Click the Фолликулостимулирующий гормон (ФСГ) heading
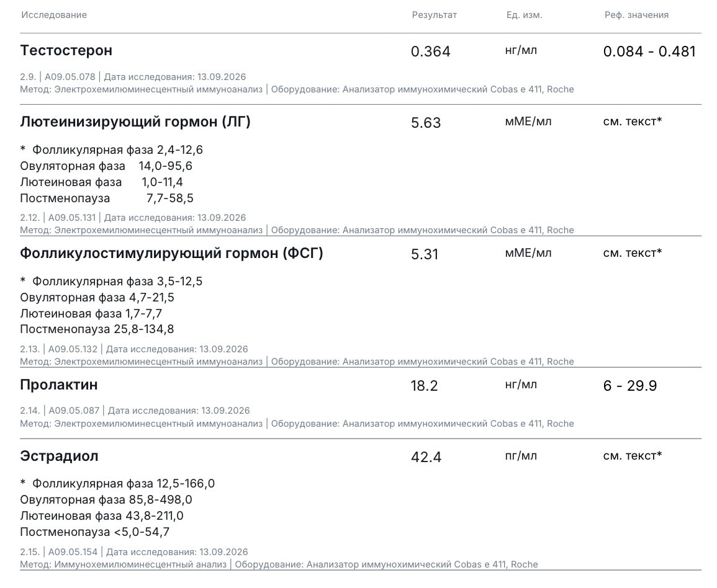Viewport: 717px width, 588px height. 171,253
